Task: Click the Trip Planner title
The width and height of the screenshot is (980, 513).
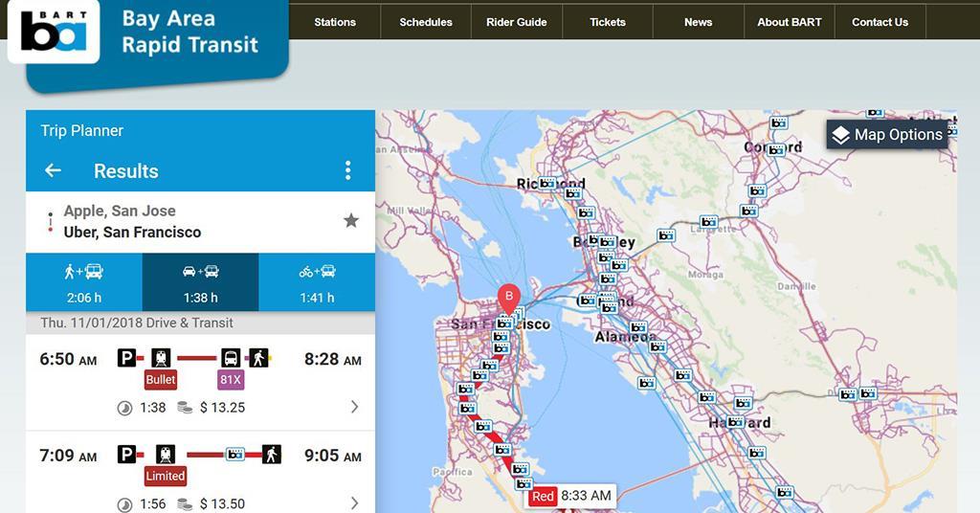Action: tap(82, 130)
